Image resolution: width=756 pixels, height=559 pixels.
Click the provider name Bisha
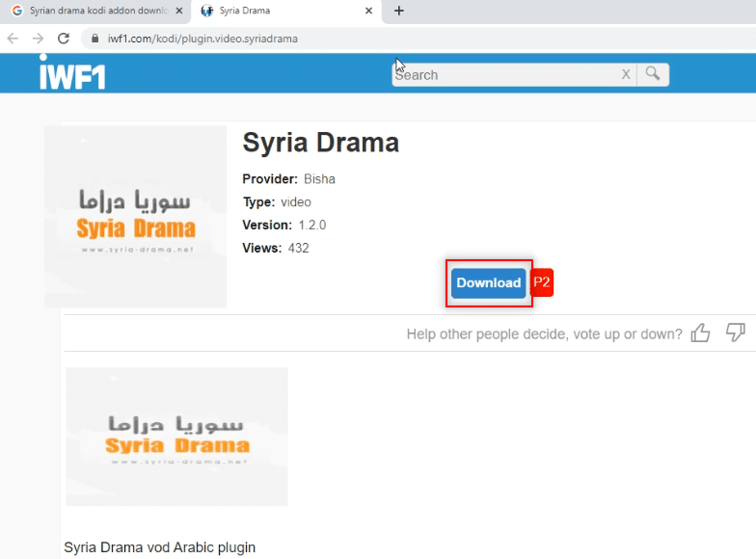(319, 179)
